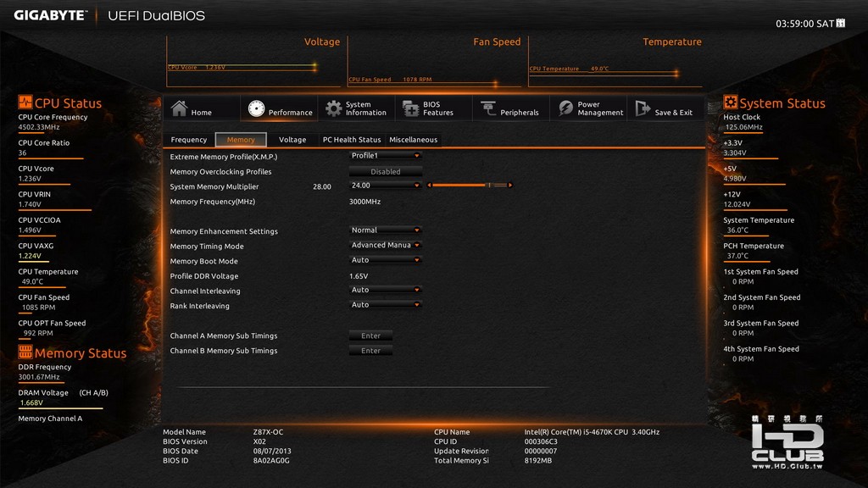
Task: Click the Z87X-OC model name
Action: coord(268,432)
